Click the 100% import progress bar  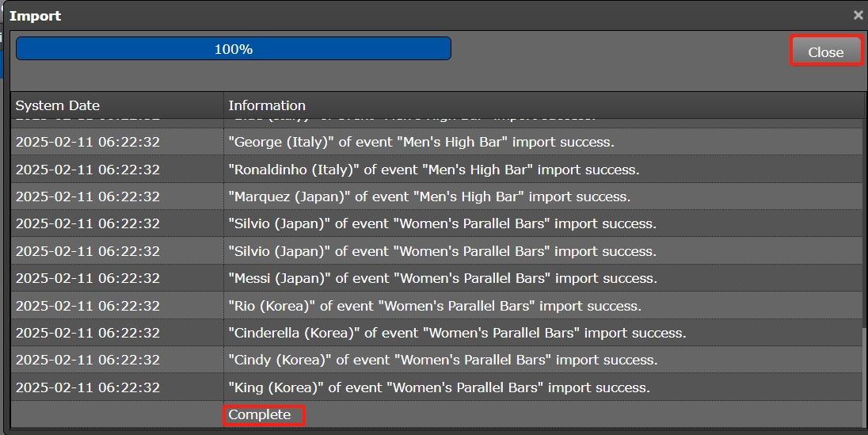pos(234,49)
